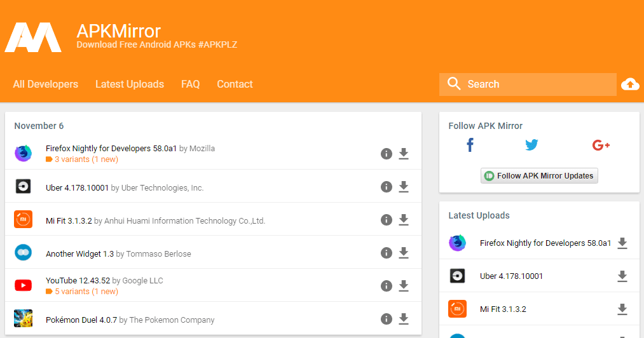The width and height of the screenshot is (644, 338).
Task: Download Mi Fit in Latest Uploads sidebar
Action: coord(622,309)
